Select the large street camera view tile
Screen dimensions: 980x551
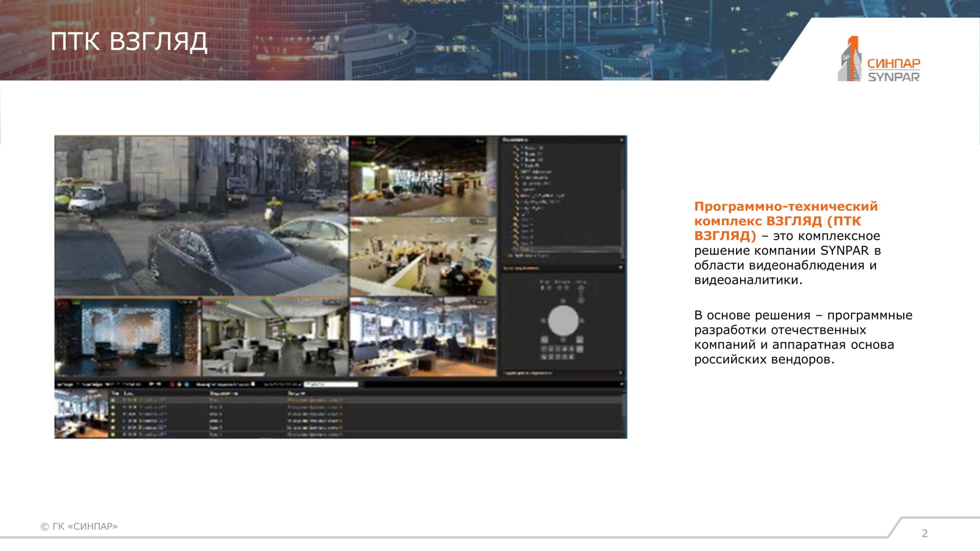pyautogui.click(x=201, y=216)
